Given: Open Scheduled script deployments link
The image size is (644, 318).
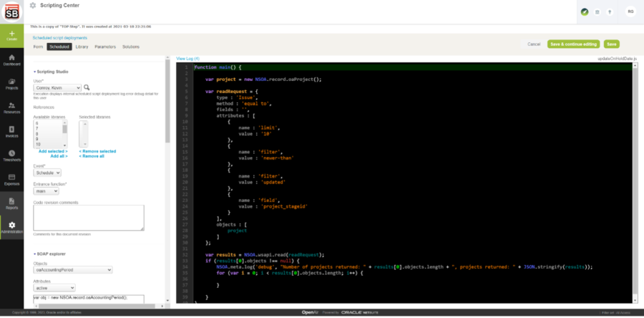Looking at the screenshot, I should click(60, 38).
